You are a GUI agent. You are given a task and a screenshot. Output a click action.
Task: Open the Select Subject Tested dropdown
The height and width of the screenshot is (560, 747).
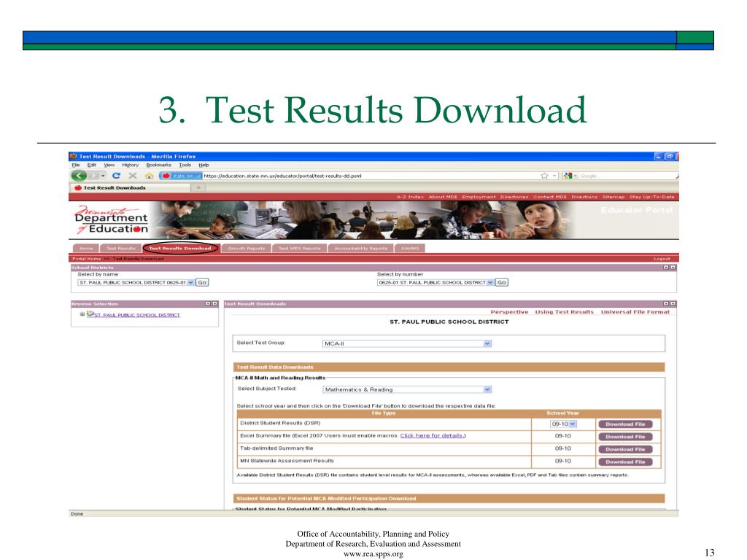point(407,389)
